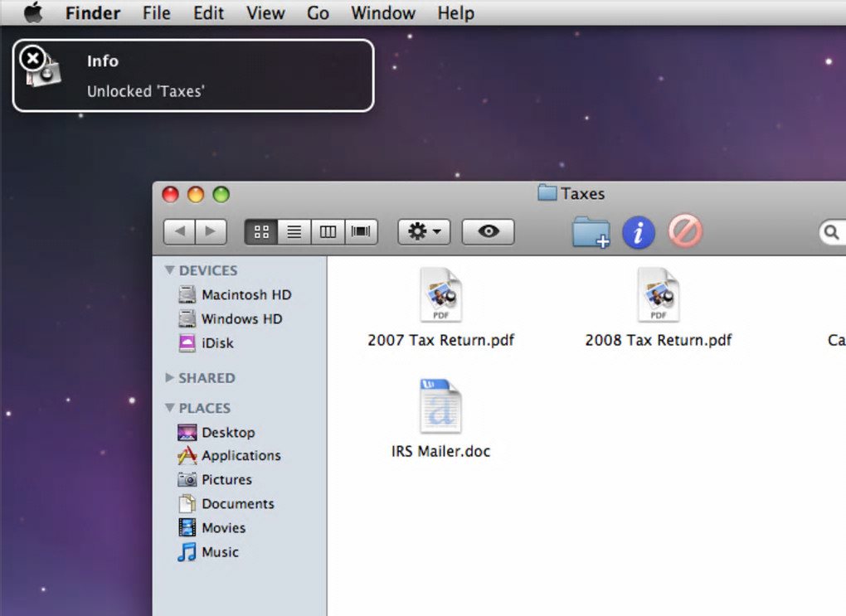The image size is (846, 616).
Task: Collapse the PLACES sidebar section
Action: pos(169,408)
